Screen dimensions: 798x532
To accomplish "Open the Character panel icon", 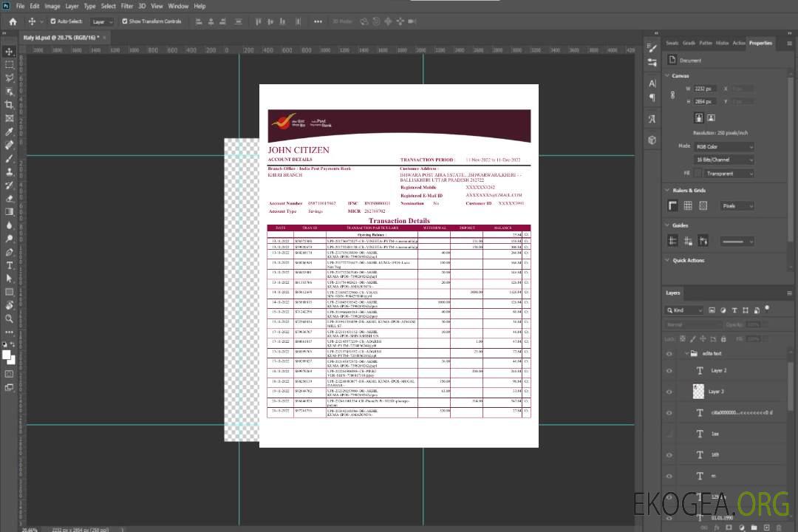I will click(652, 83).
